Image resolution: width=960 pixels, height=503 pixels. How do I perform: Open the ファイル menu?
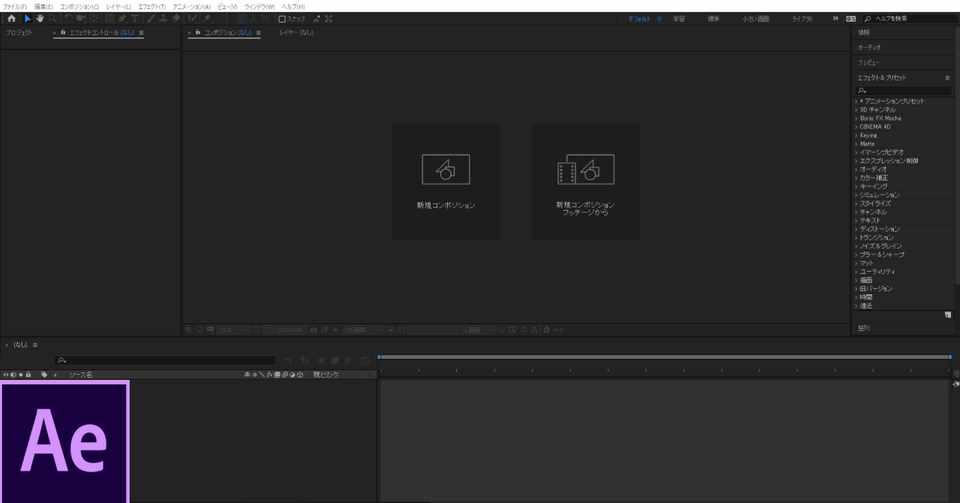(x=14, y=6)
